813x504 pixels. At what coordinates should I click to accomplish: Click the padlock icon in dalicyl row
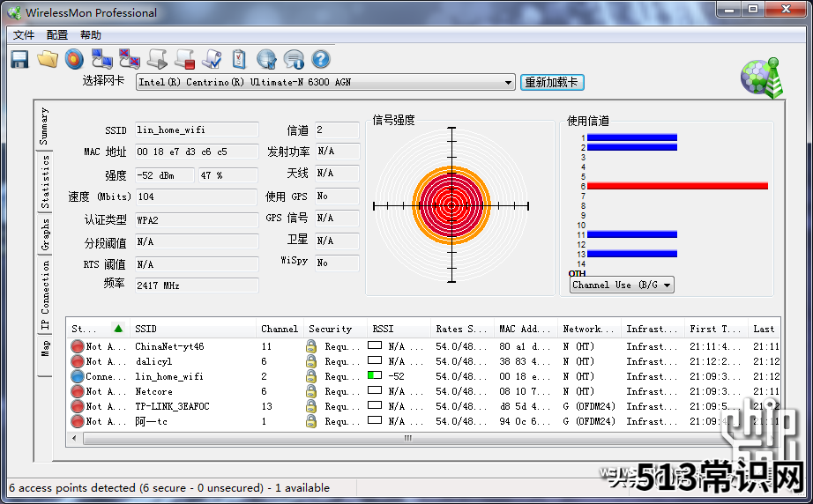click(311, 361)
